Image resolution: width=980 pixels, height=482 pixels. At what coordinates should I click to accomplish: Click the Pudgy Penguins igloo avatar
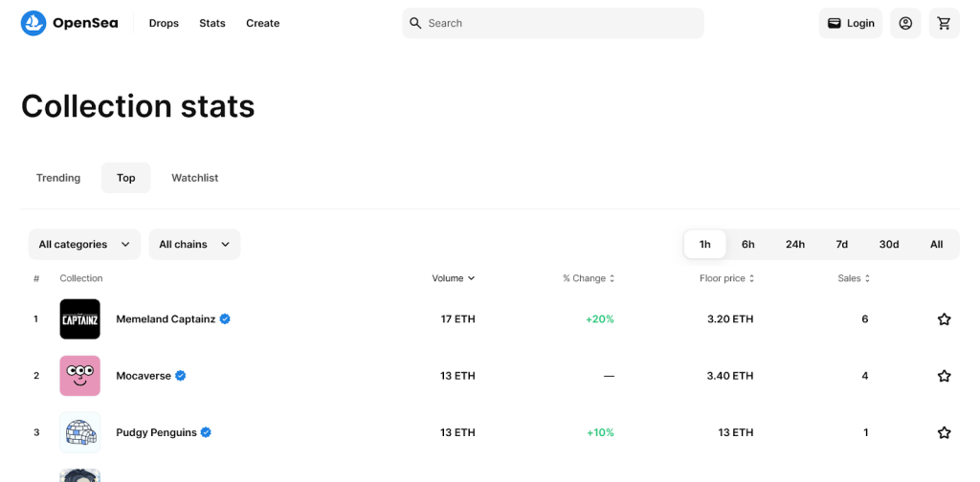(79, 432)
